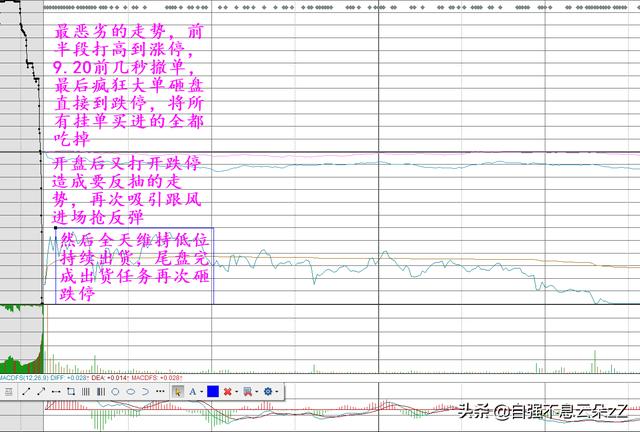Image resolution: width=640 pixels, height=432 pixels.
Task: Click the drawing toolbar grip handle
Action: point(8,391)
